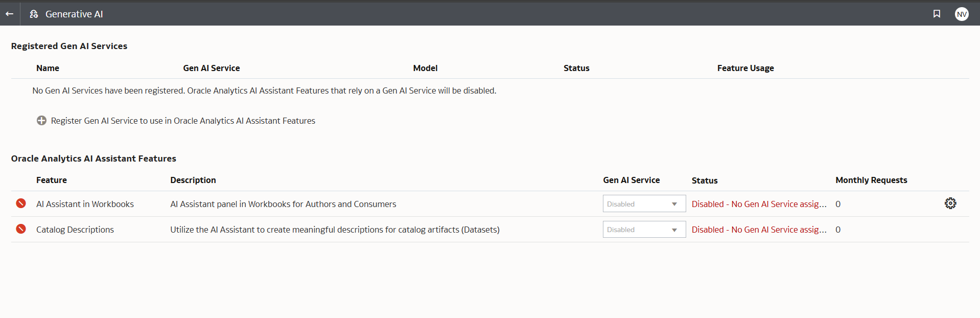Click monthly requests value for Catalog Descriptions
Viewport: 980px width, 318px height.
pos(838,230)
